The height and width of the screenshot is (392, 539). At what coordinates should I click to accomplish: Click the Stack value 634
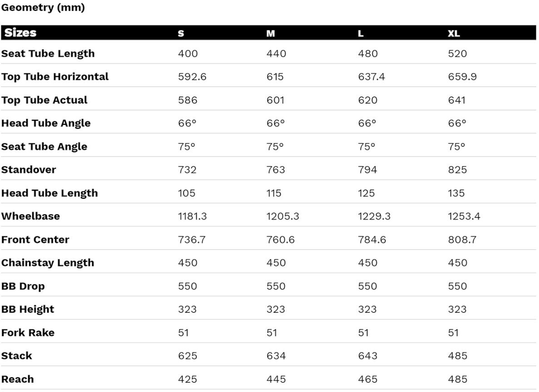point(276,356)
